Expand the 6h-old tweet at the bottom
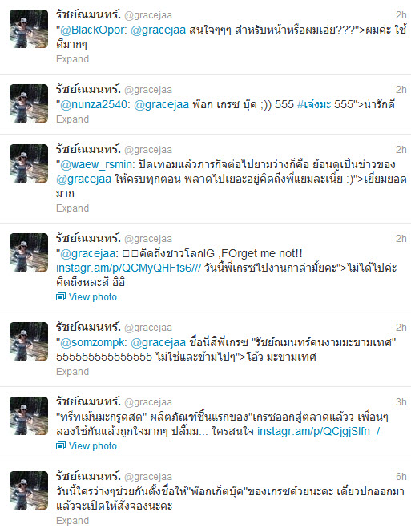The height and width of the screenshot is (532, 411). click(x=72, y=521)
